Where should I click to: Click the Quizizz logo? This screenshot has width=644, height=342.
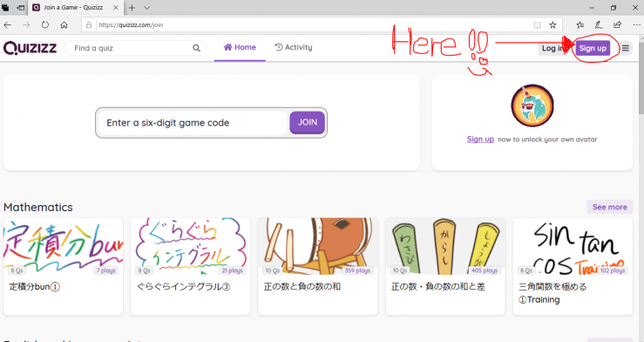30,48
